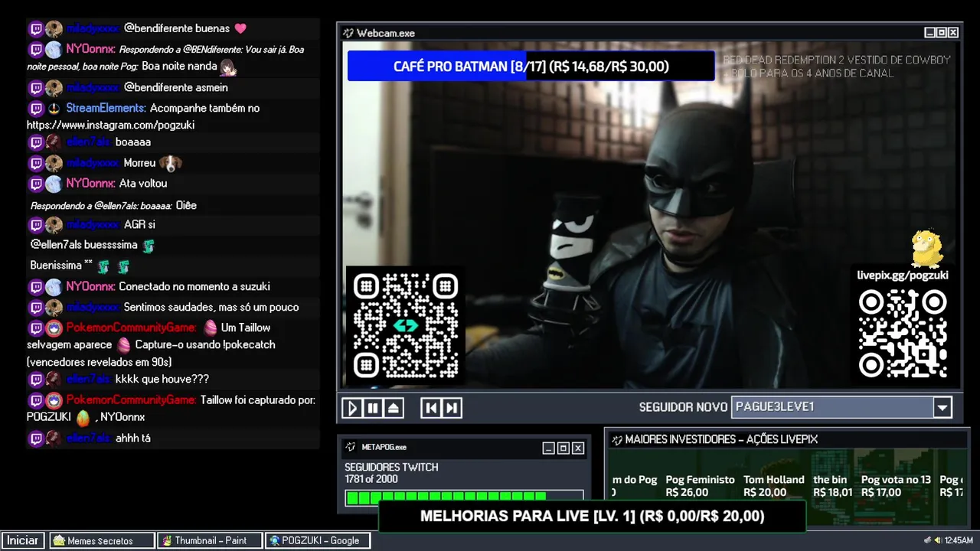
Task: Switch to Memes Secretos taskbar window
Action: pos(102,540)
